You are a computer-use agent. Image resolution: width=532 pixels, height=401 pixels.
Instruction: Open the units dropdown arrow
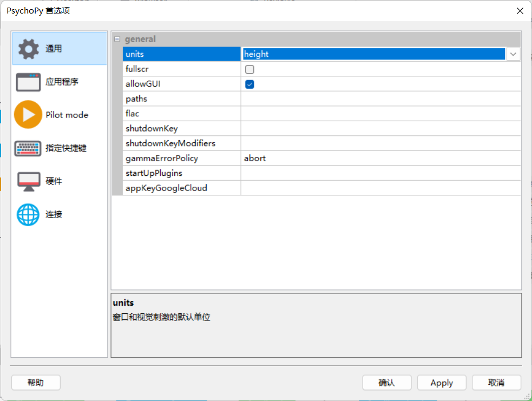(x=513, y=54)
